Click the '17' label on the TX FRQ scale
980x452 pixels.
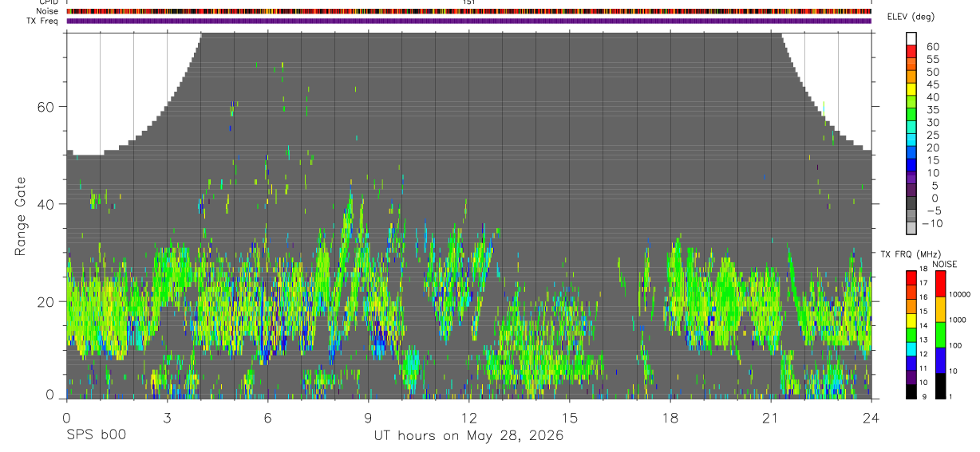click(924, 283)
